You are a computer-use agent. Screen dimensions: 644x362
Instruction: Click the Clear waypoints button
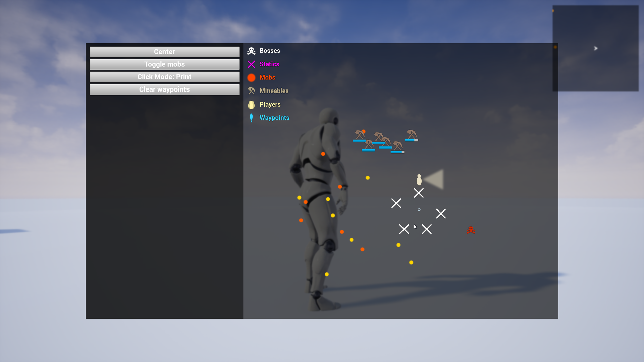click(164, 89)
